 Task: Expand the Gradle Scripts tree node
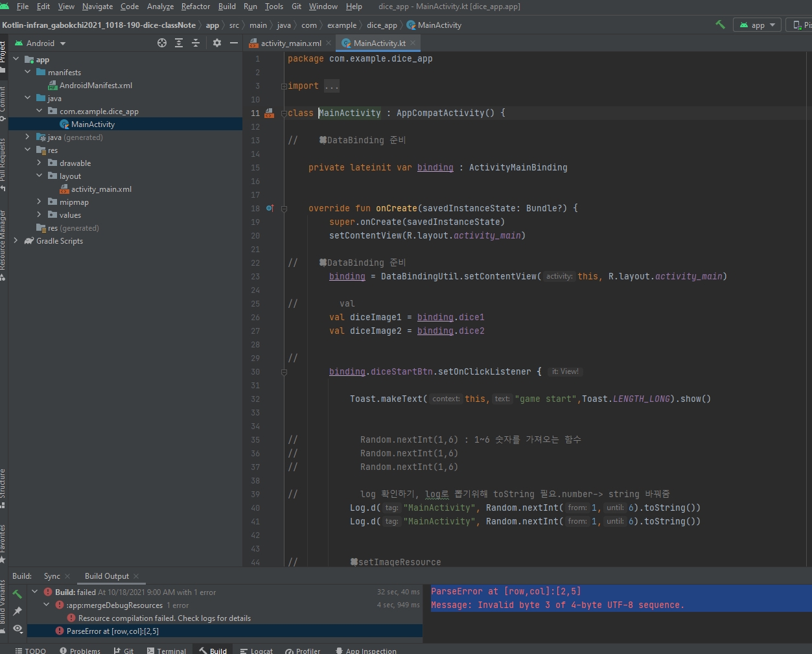point(16,241)
